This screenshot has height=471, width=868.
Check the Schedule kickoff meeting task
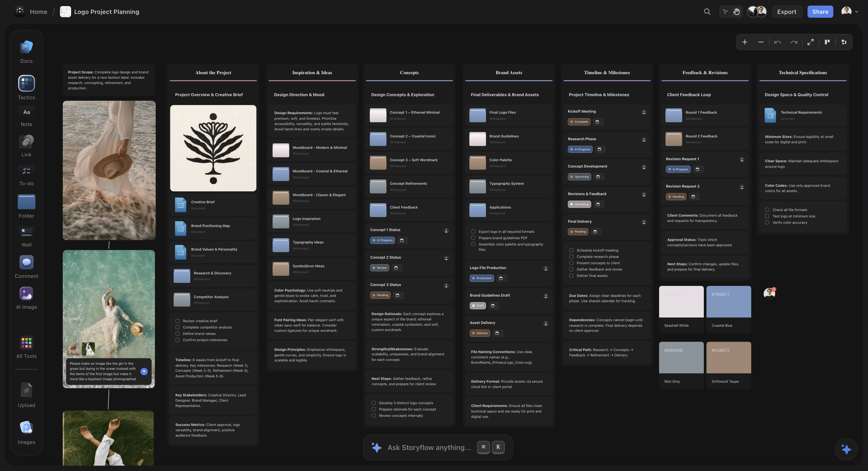(x=571, y=250)
